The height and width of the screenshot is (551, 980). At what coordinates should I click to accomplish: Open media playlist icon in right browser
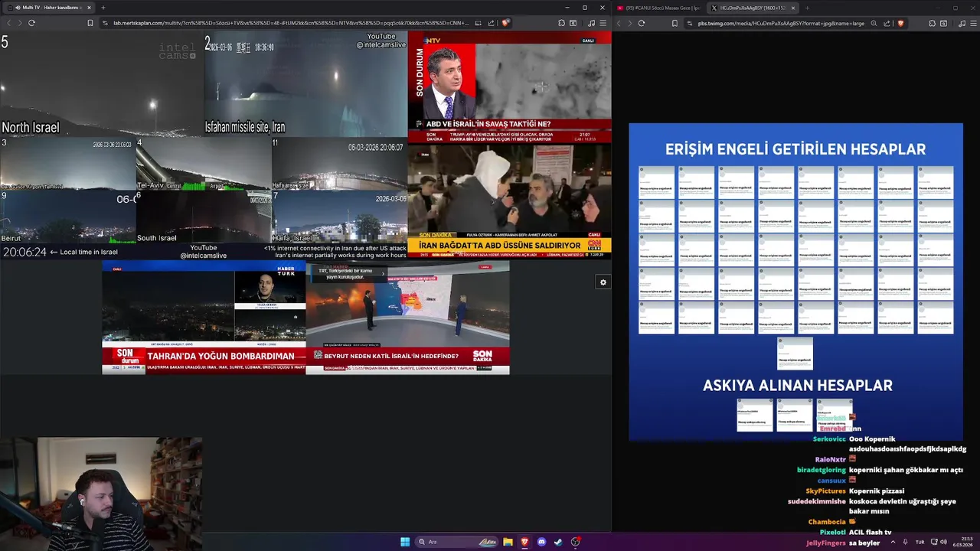(x=962, y=23)
